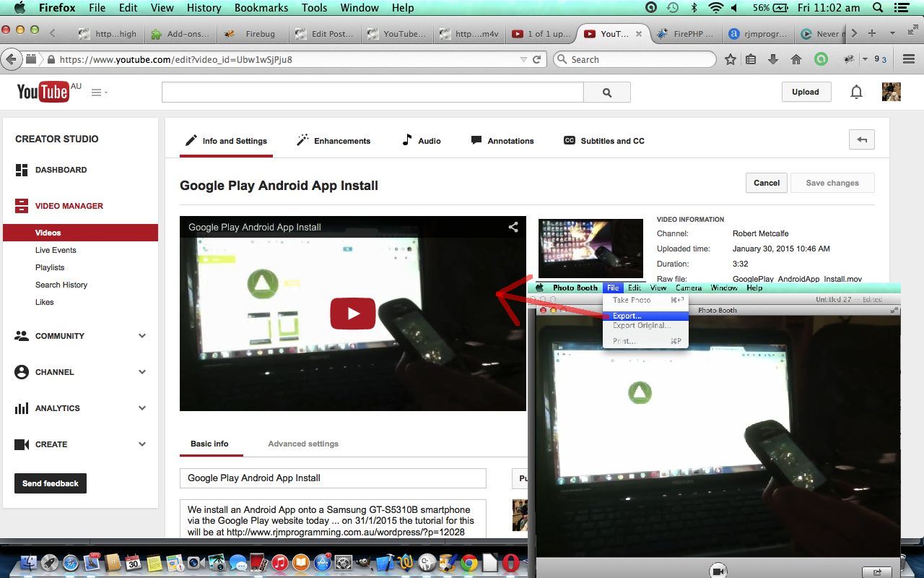Viewport: 924px width, 578px height.
Task: Close the active YouTube tab
Action: pyautogui.click(x=638, y=33)
